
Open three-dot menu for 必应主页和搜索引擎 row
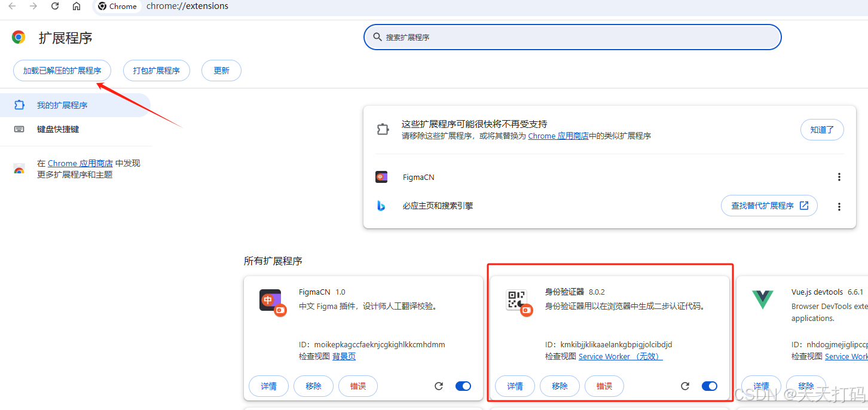[x=839, y=206]
